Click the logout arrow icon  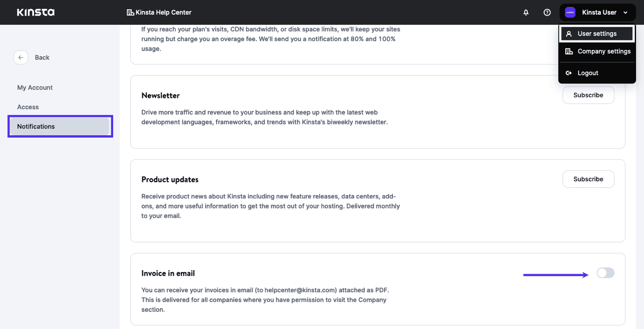click(569, 73)
